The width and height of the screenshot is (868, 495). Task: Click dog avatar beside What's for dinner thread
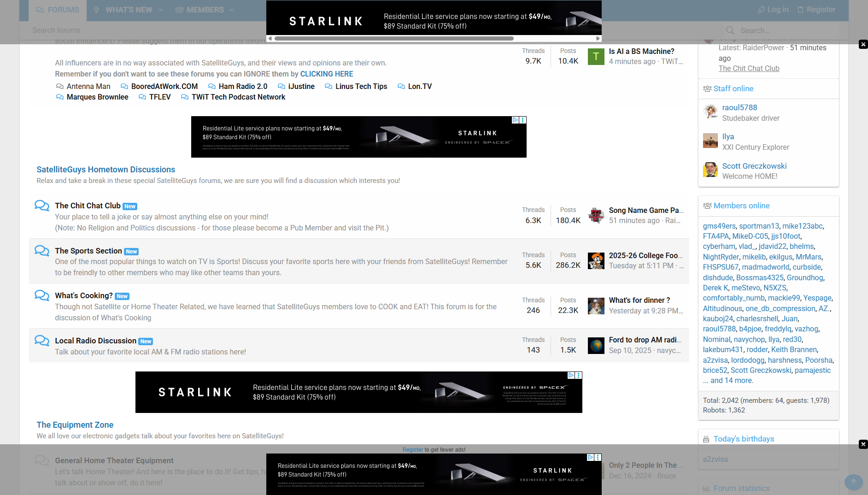pos(596,306)
